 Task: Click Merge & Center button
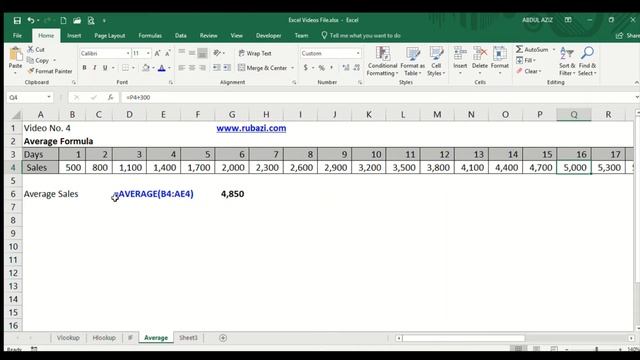[x=263, y=68]
